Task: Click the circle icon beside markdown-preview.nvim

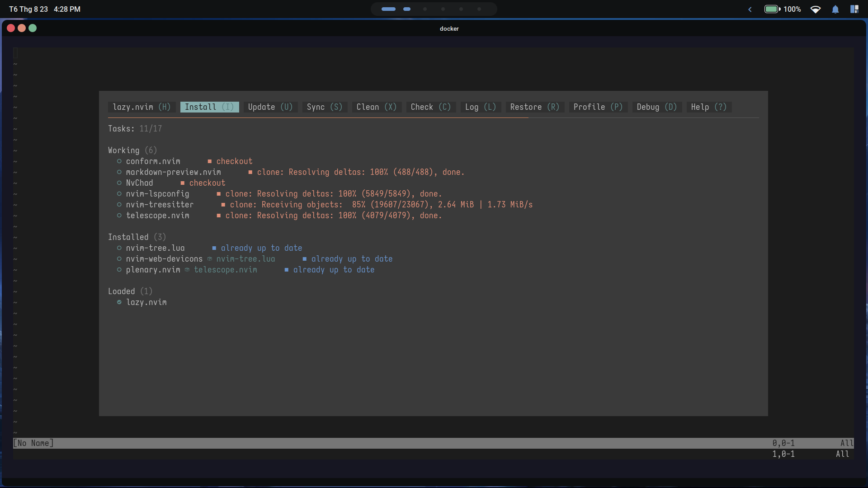Action: [x=119, y=172]
